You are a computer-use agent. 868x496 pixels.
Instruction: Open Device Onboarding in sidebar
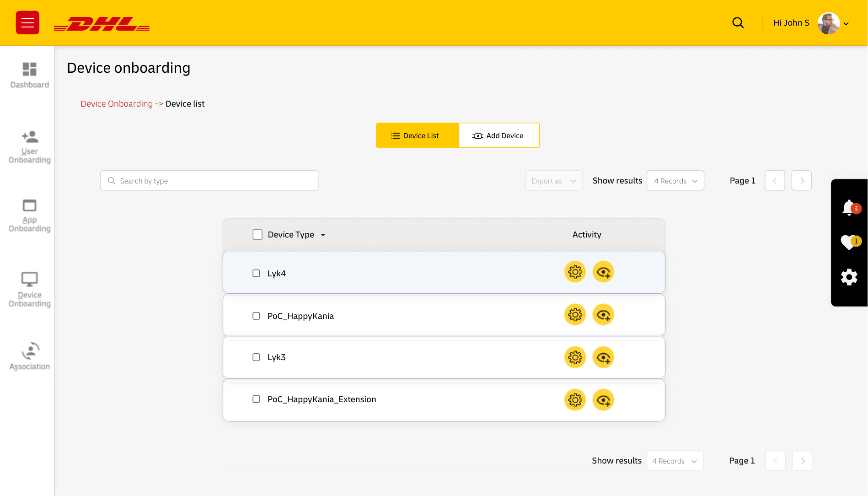coord(30,290)
